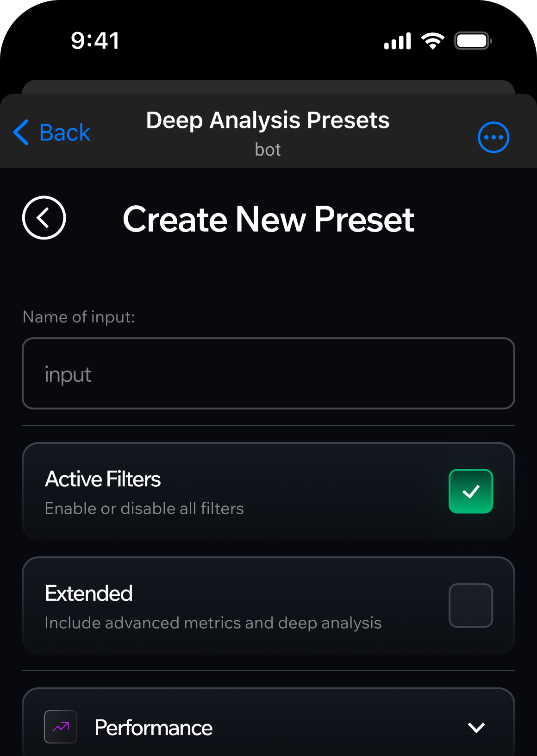Click the Performance trend chart icon
This screenshot has width=537, height=756.
pyautogui.click(x=61, y=727)
